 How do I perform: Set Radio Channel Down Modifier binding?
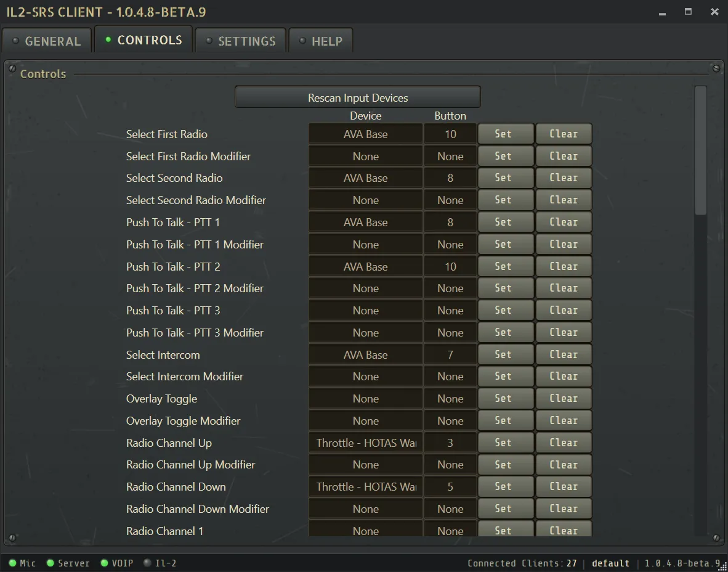[x=506, y=509]
